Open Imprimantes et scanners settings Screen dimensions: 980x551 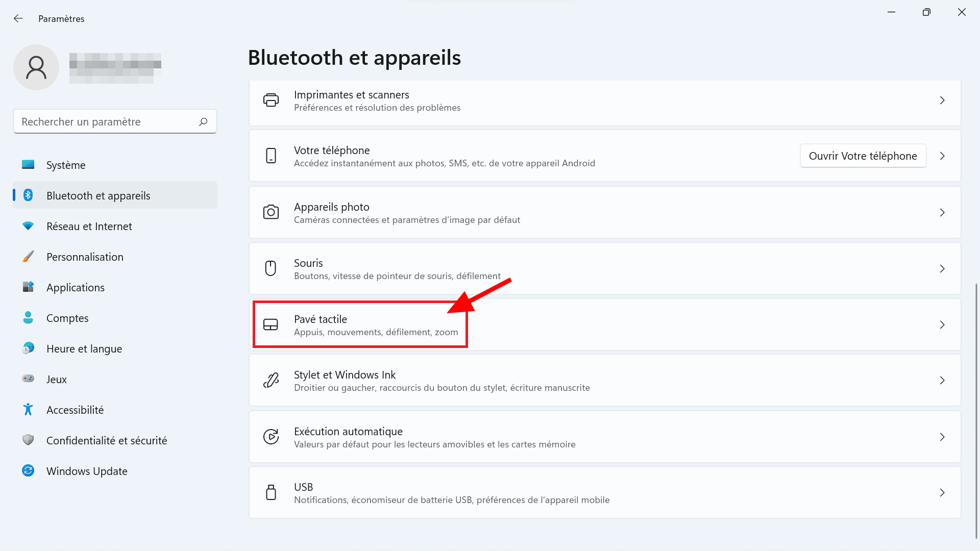(604, 99)
